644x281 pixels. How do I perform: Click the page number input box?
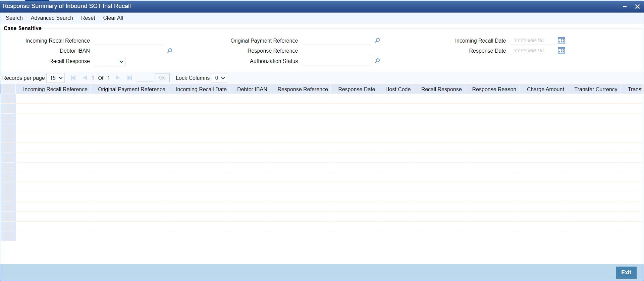(145, 78)
